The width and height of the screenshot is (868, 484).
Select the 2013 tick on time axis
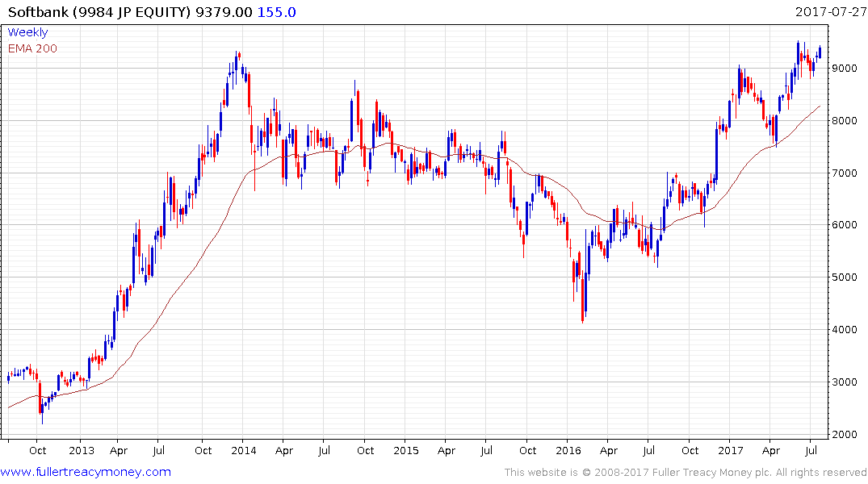[x=82, y=450]
